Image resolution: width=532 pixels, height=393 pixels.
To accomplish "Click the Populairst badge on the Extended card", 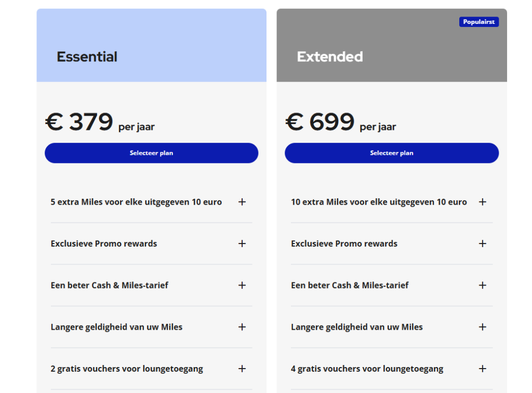I will coord(478,22).
